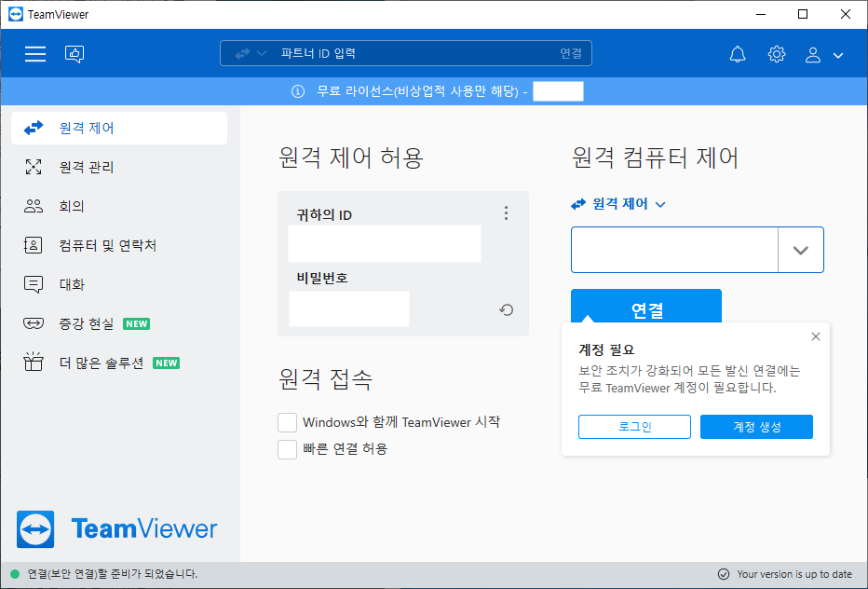The image size is (868, 589).
Task: Expand the 원격 제어 mode dropdown
Action: pos(618,204)
